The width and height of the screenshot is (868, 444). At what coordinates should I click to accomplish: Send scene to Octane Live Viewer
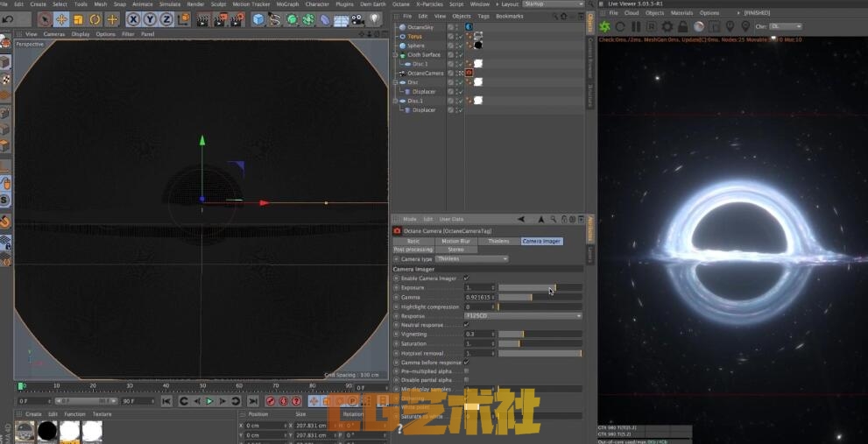pyautogui.click(x=604, y=26)
